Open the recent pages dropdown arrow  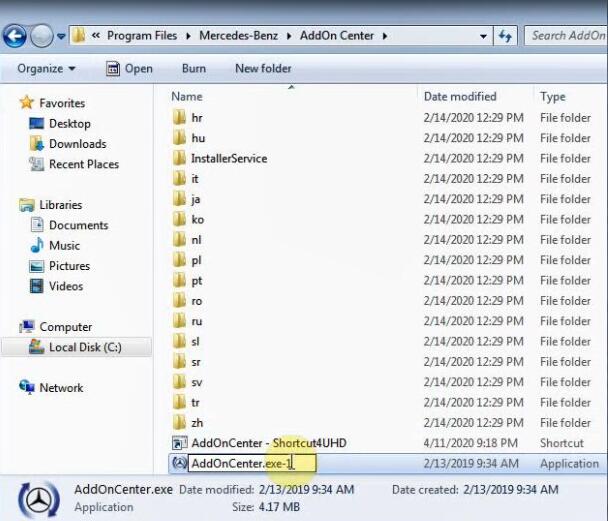(x=61, y=36)
